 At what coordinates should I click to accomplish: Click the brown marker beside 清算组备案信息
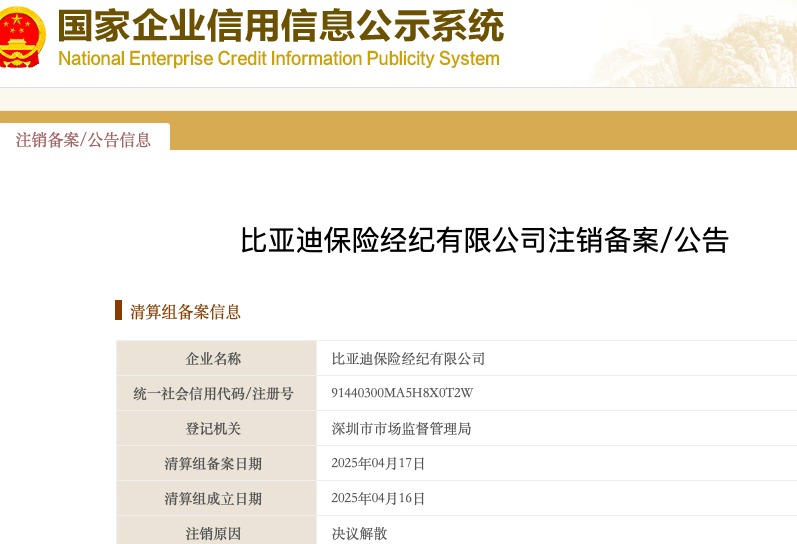coord(118,310)
